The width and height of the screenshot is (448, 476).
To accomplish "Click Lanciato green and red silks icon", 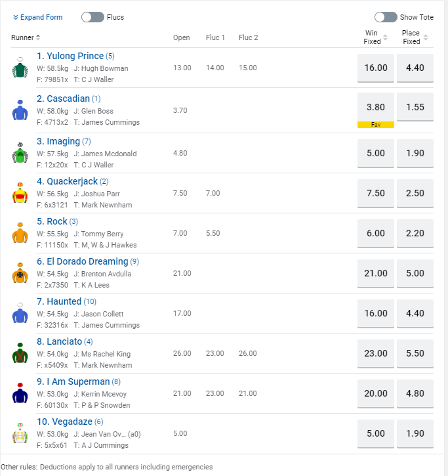I will click(20, 353).
